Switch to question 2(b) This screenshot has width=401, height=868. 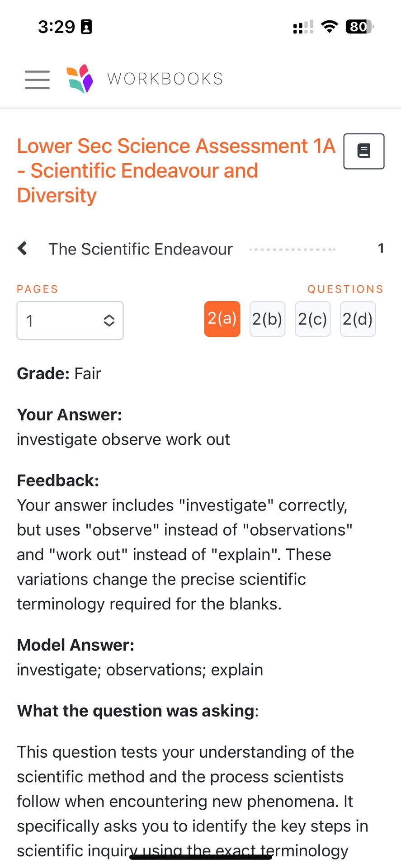[267, 319]
